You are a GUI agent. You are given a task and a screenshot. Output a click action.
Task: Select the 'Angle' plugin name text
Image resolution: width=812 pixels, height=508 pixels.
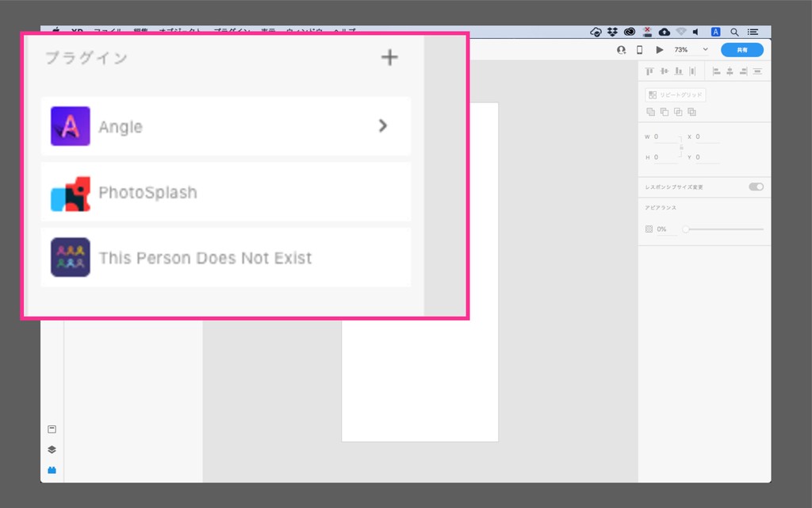pyautogui.click(x=121, y=127)
